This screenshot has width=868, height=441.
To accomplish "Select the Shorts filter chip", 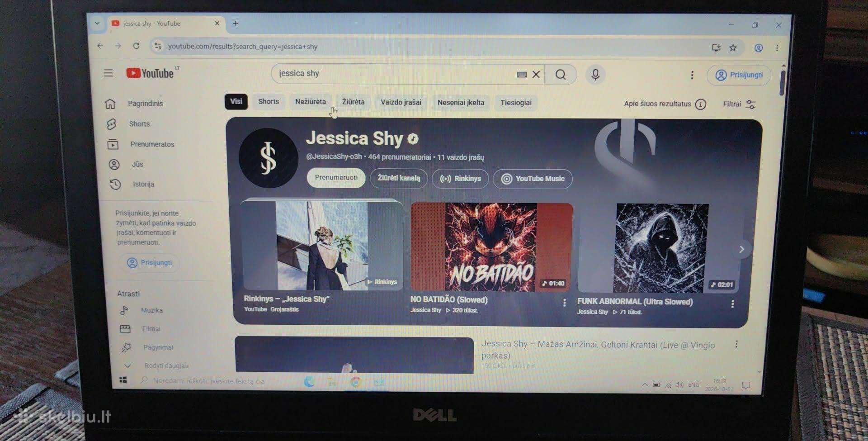I will click(x=269, y=101).
